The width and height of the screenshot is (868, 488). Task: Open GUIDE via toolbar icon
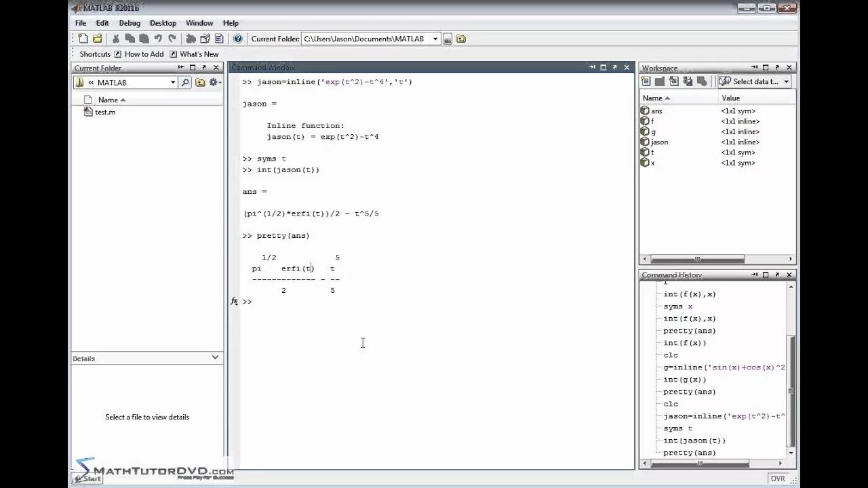205,39
